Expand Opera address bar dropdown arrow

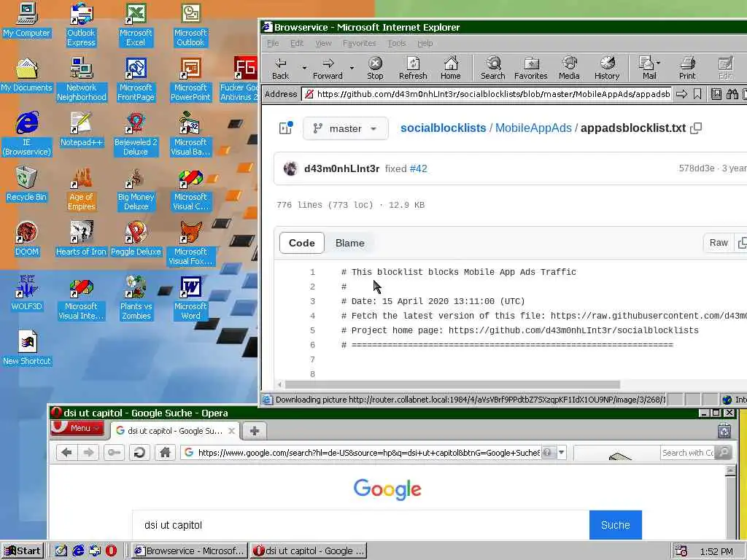[562, 452]
